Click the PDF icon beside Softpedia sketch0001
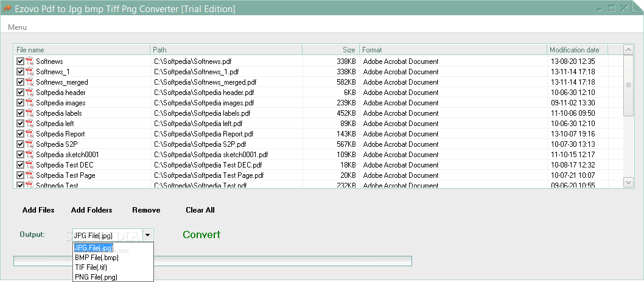The height and width of the screenshot is (282, 644). click(30, 155)
